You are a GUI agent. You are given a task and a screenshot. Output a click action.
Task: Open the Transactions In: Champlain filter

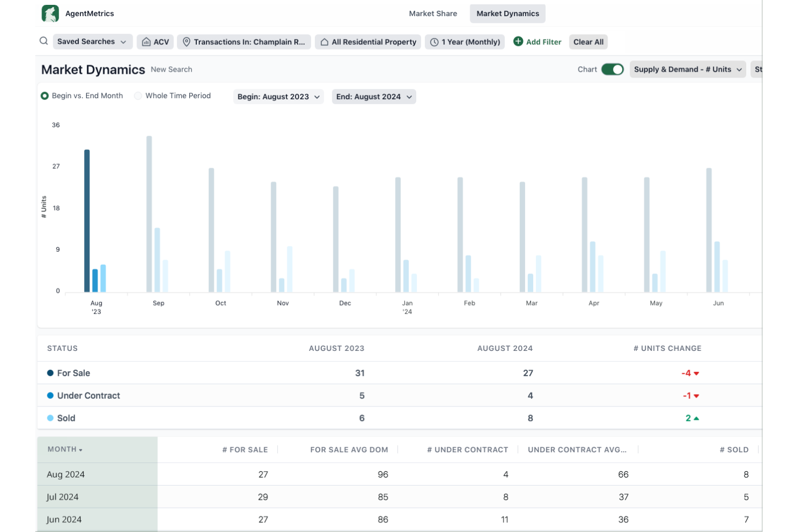244,42
